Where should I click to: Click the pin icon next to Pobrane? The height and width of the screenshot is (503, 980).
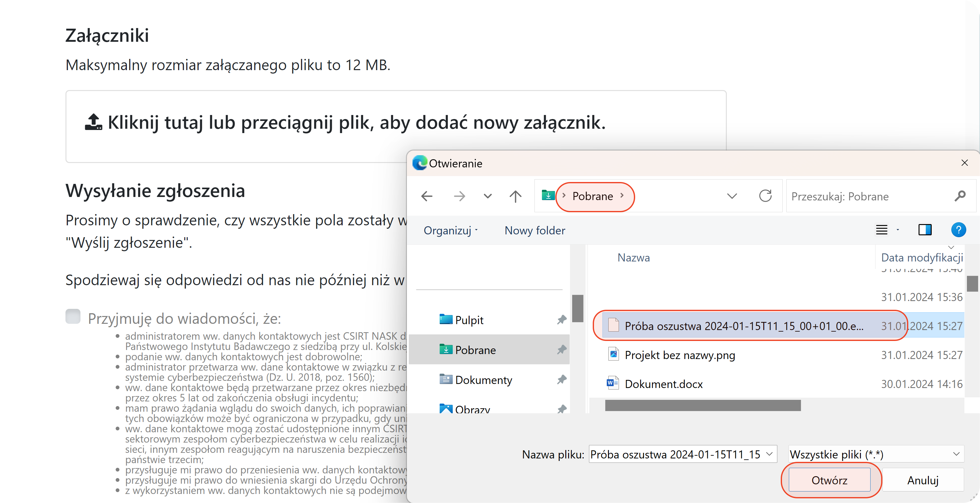(x=562, y=349)
